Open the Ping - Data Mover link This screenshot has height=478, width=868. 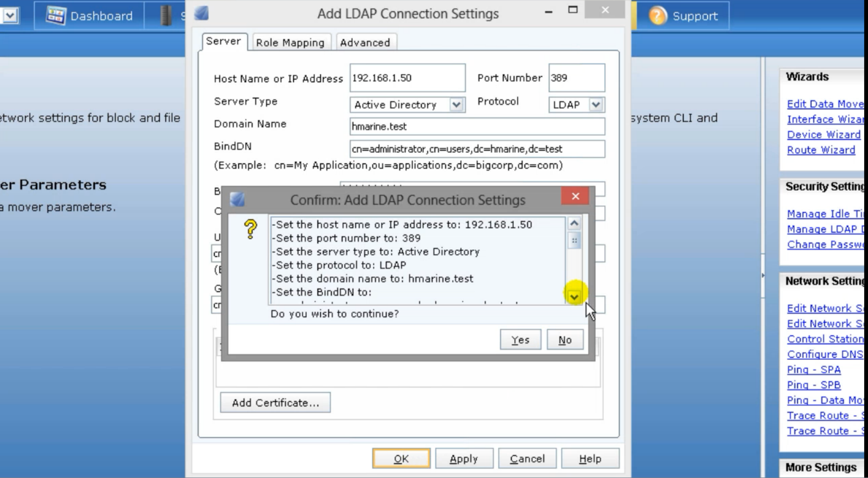tap(825, 401)
